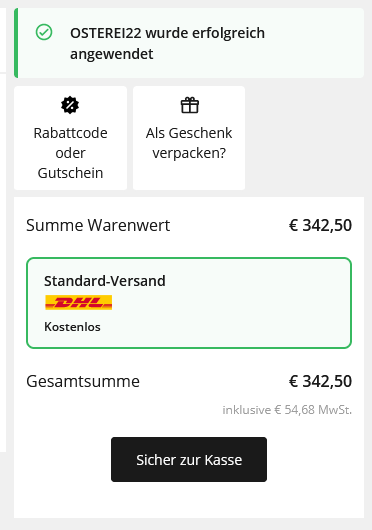Viewport: 372px width, 530px height.
Task: Click the Summe Warenwert amount € 342,50
Action: pyautogui.click(x=320, y=225)
